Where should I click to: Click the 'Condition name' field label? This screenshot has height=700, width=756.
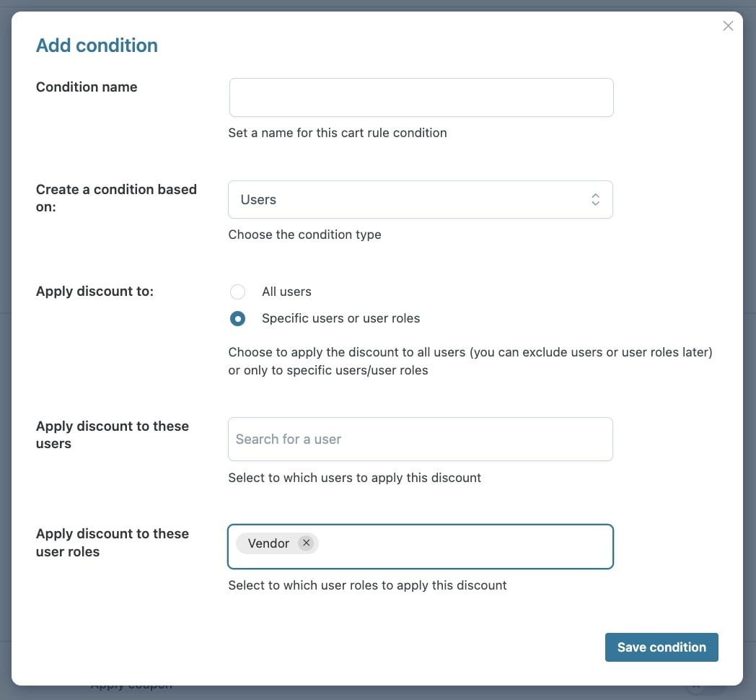pyautogui.click(x=87, y=87)
